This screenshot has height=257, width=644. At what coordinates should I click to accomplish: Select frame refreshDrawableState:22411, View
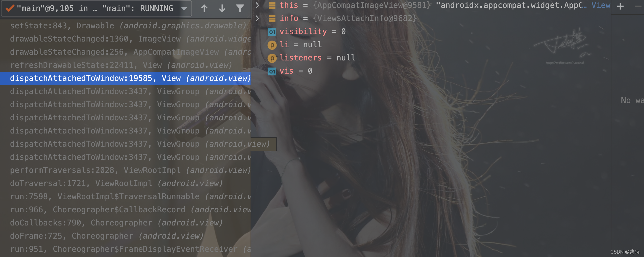[125, 65]
